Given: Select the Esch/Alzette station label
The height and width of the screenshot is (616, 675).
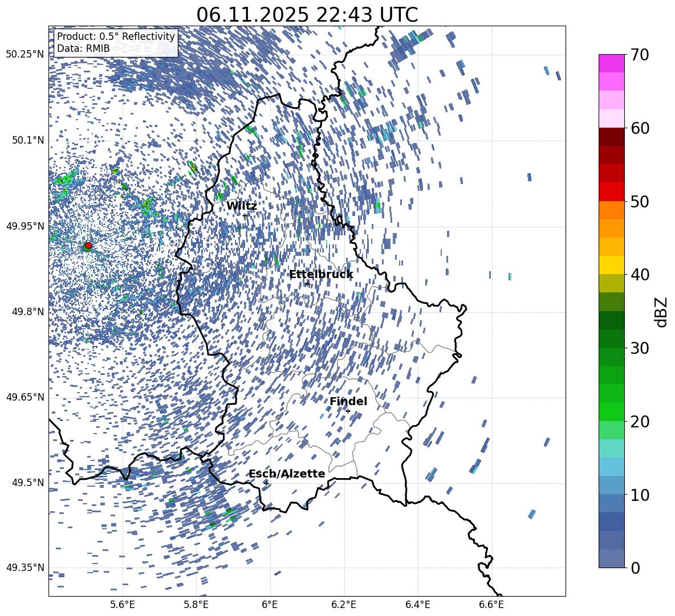Looking at the screenshot, I should (287, 474).
